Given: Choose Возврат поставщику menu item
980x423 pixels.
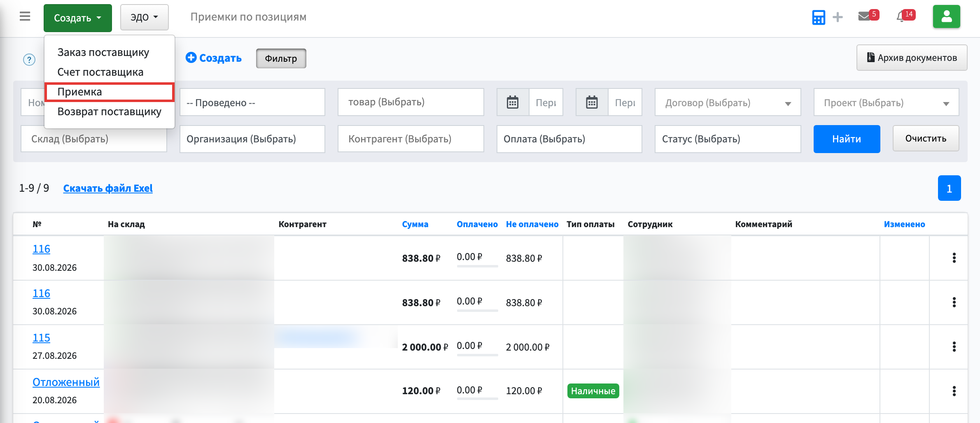Looking at the screenshot, I should tap(109, 112).
